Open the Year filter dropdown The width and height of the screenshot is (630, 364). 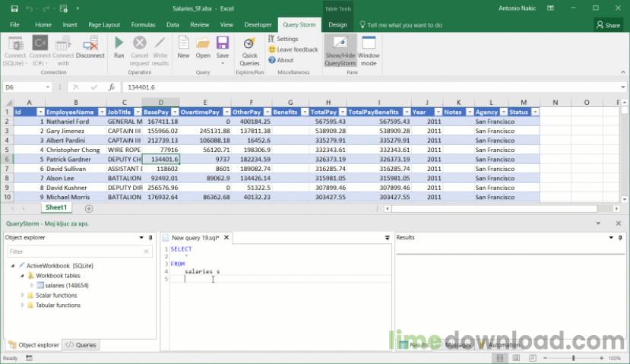click(x=438, y=112)
